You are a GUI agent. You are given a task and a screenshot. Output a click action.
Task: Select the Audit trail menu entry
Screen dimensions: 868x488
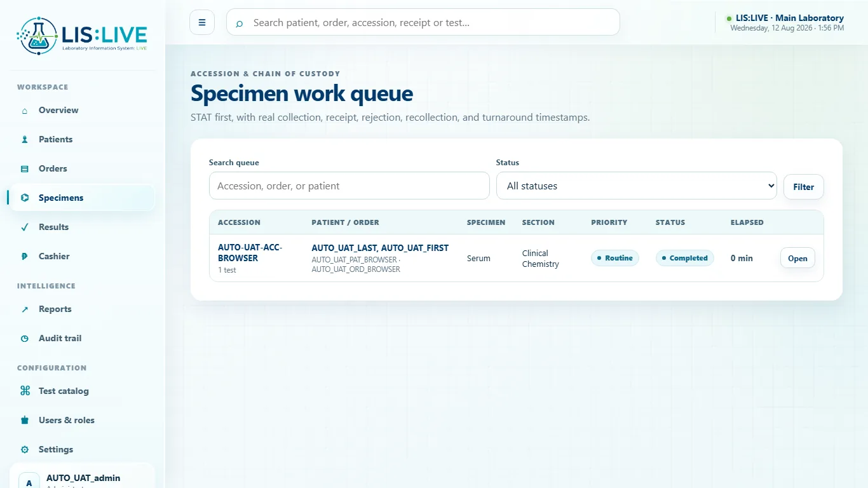(81, 339)
